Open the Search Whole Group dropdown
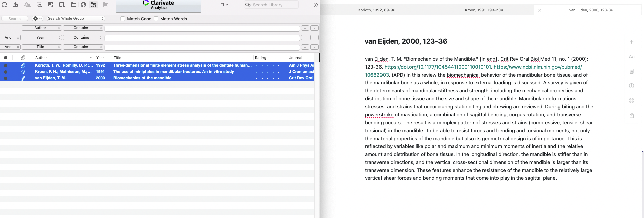The width and height of the screenshot is (644, 218). [76, 19]
